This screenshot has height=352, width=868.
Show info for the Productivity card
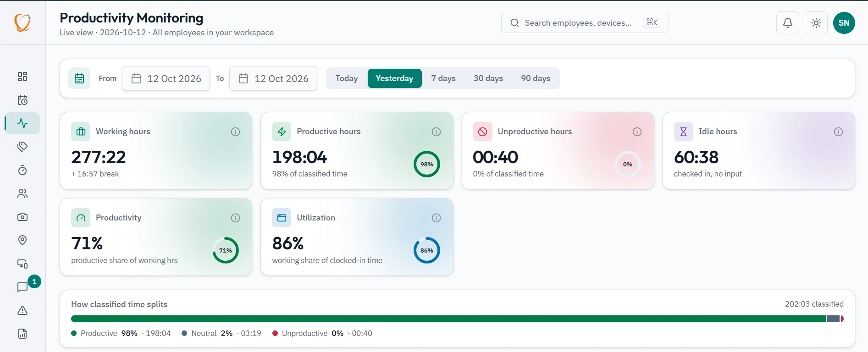236,218
